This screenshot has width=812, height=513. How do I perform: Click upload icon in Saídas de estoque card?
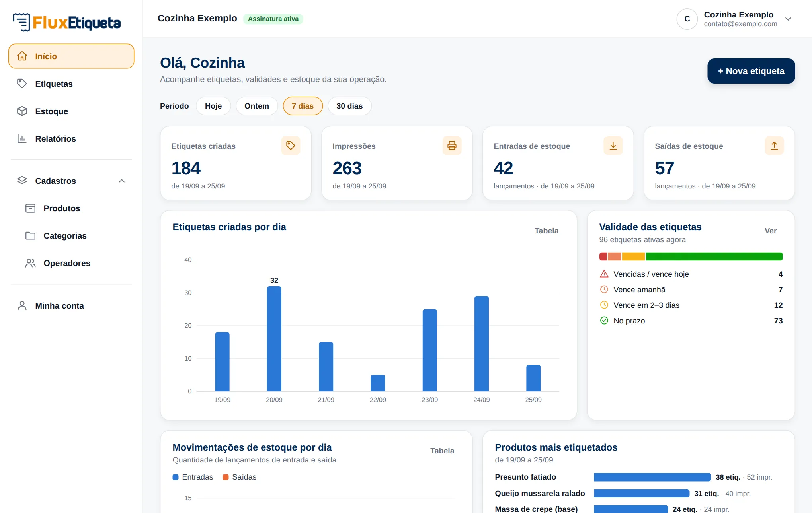[774, 146]
